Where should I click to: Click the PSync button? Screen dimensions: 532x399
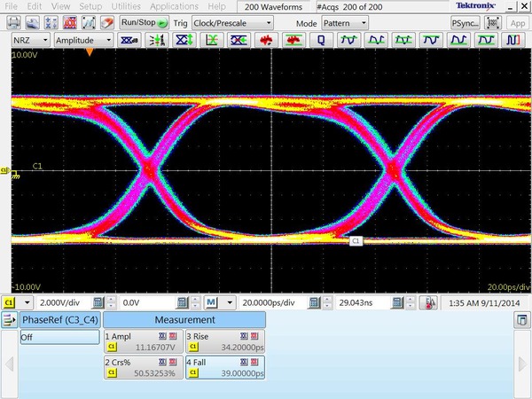pos(465,23)
